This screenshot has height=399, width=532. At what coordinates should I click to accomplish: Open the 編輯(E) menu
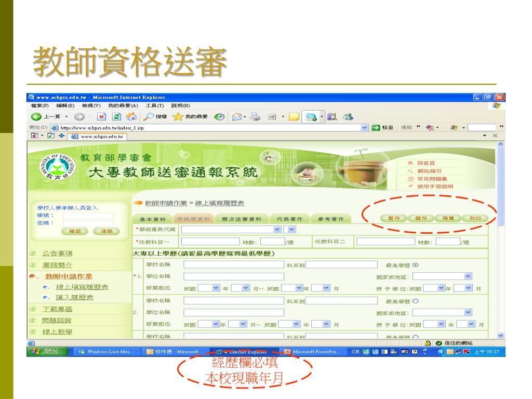click(65, 105)
